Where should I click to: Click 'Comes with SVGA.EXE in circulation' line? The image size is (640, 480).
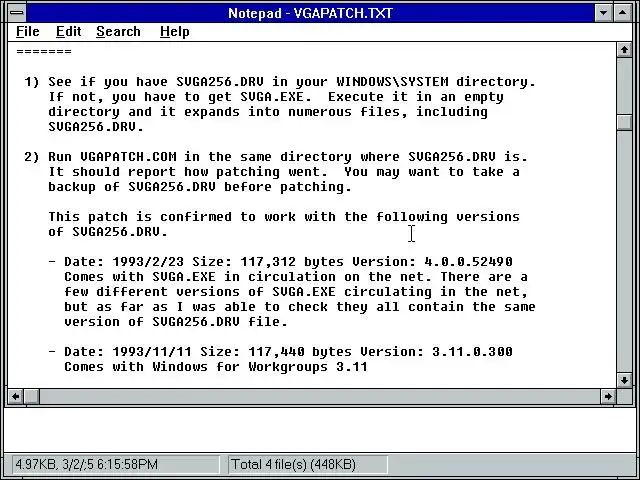click(296, 277)
